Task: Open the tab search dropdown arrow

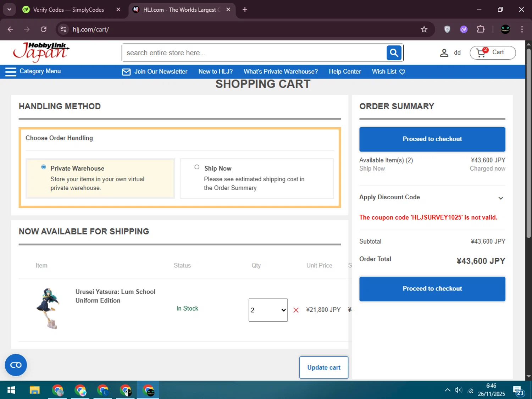Action: [x=9, y=10]
